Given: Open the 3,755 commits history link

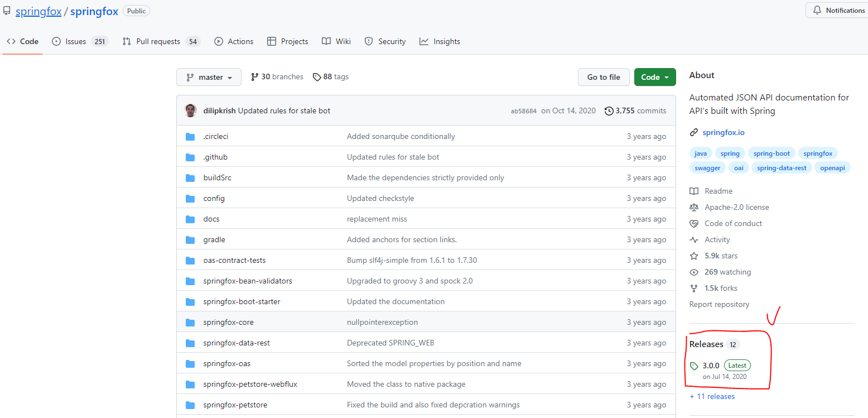Looking at the screenshot, I should point(635,111).
